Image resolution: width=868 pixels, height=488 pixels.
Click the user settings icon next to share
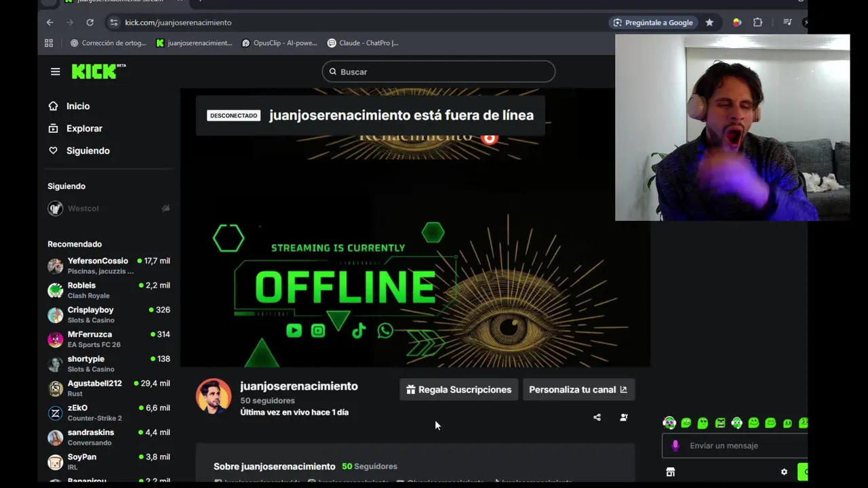624,418
